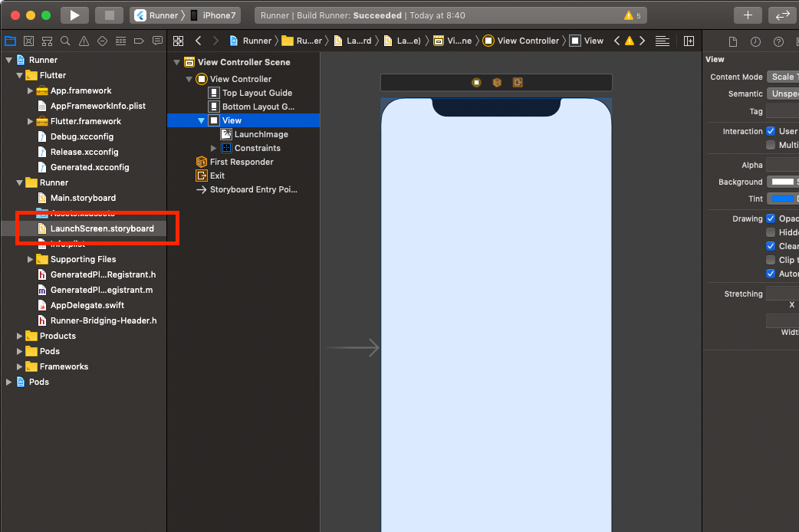Run the Runner build with the play button
The height and width of the screenshot is (532, 799).
[x=75, y=15]
